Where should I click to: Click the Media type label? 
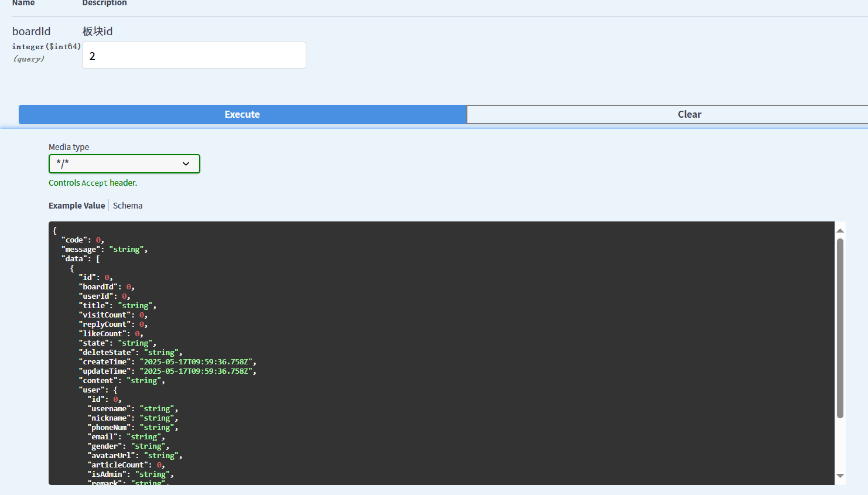point(69,147)
